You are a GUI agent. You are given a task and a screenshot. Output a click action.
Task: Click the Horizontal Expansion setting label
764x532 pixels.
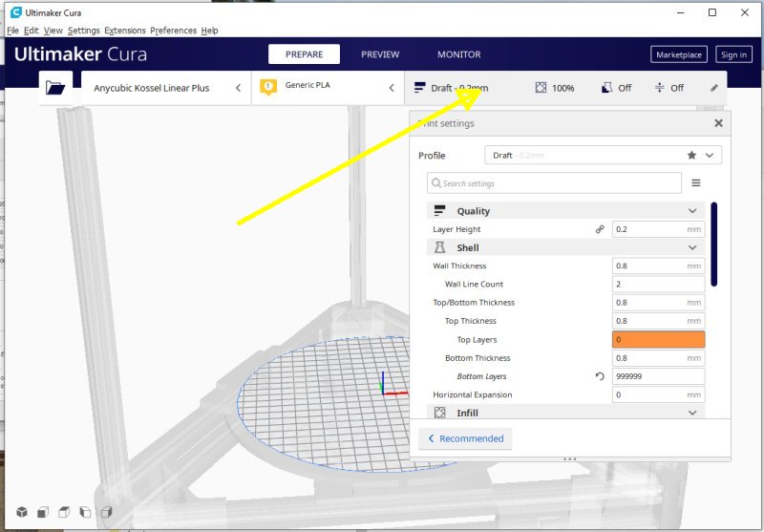click(472, 395)
